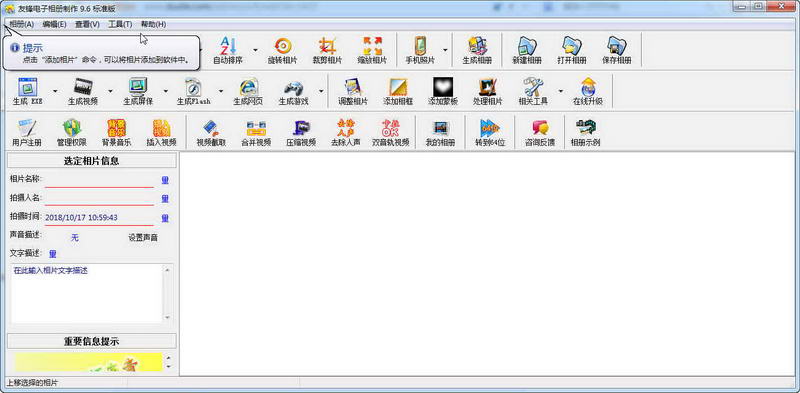Click the description box scroll-down arrow
800x393 pixels.
(168, 317)
